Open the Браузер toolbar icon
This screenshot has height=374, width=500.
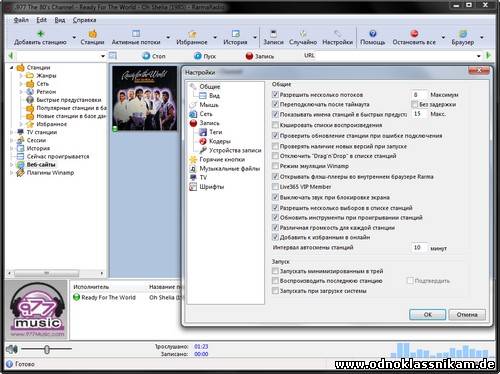click(463, 34)
